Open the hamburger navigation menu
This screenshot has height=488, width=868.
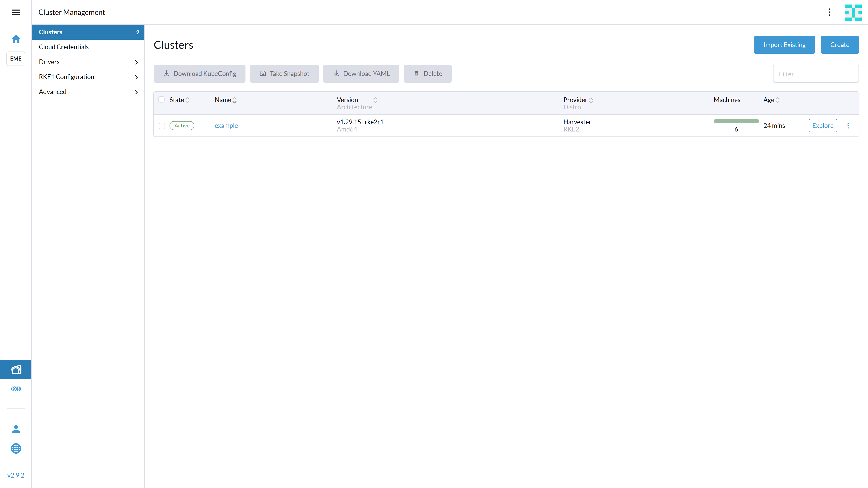[16, 12]
